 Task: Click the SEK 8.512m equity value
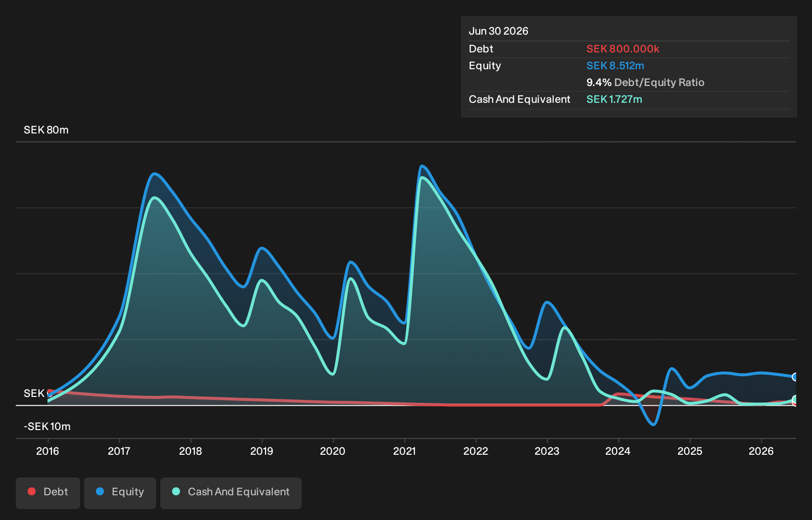click(x=615, y=66)
